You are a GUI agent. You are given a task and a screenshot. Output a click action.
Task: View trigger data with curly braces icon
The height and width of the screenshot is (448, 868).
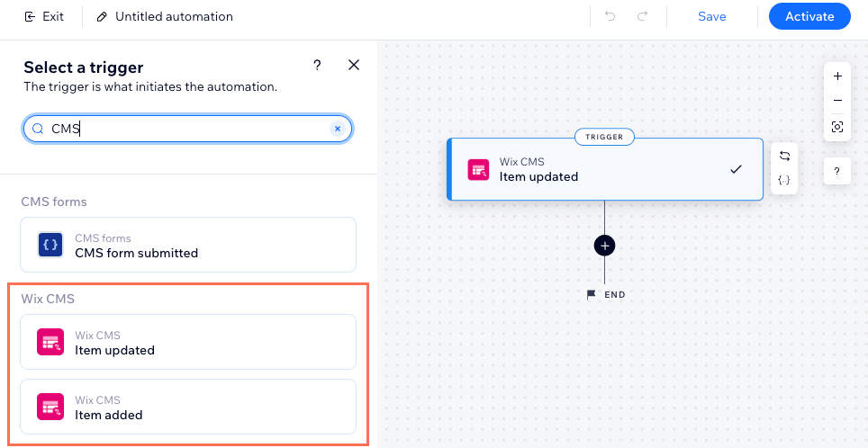(x=784, y=180)
